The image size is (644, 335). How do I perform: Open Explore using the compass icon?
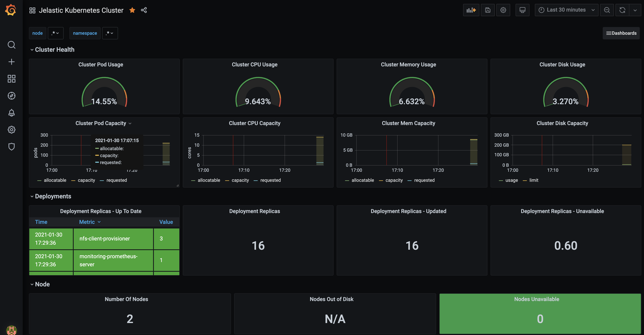tap(12, 96)
